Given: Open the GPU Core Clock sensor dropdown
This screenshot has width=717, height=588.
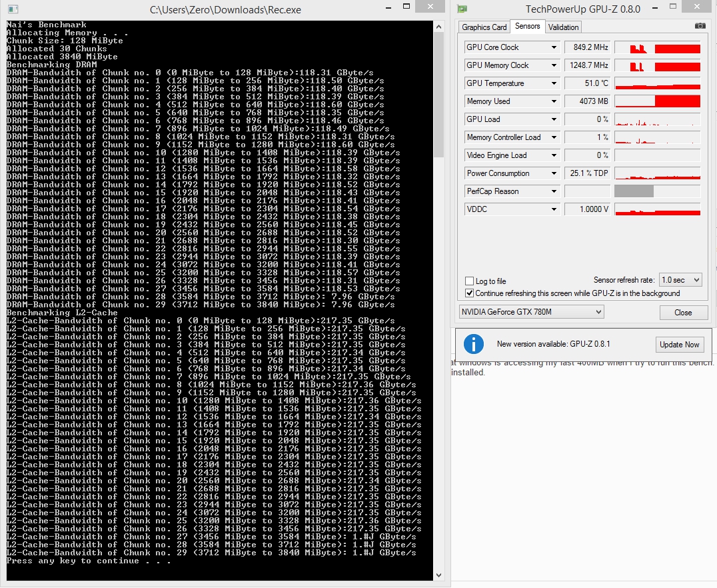Looking at the screenshot, I should pyautogui.click(x=554, y=47).
